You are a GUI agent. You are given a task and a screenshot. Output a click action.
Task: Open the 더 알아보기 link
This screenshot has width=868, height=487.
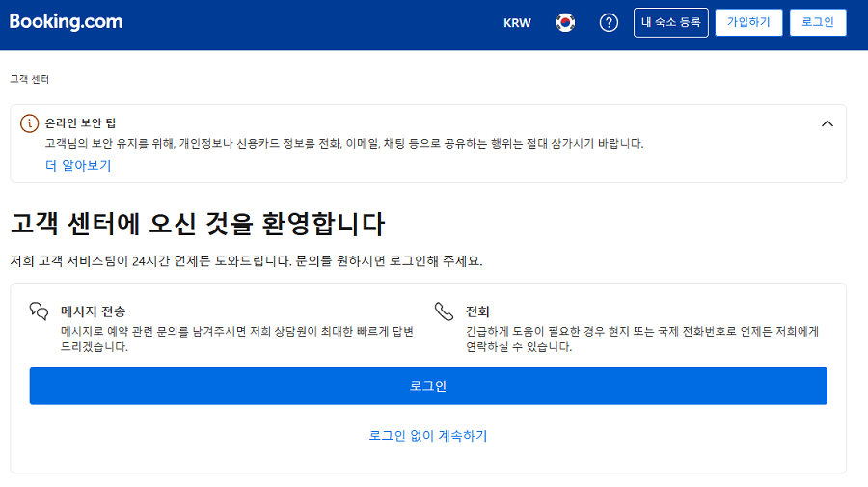pyautogui.click(x=78, y=166)
